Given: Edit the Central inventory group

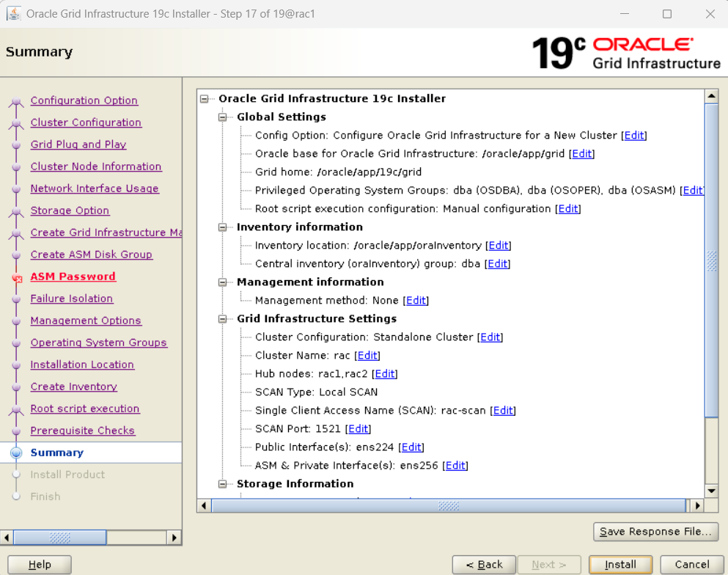Looking at the screenshot, I should click(497, 264).
